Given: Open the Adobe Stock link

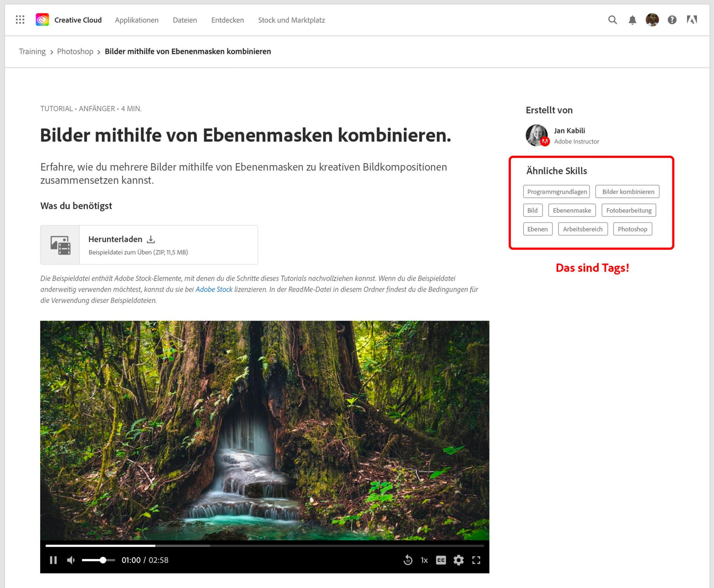Looking at the screenshot, I should pyautogui.click(x=214, y=290).
